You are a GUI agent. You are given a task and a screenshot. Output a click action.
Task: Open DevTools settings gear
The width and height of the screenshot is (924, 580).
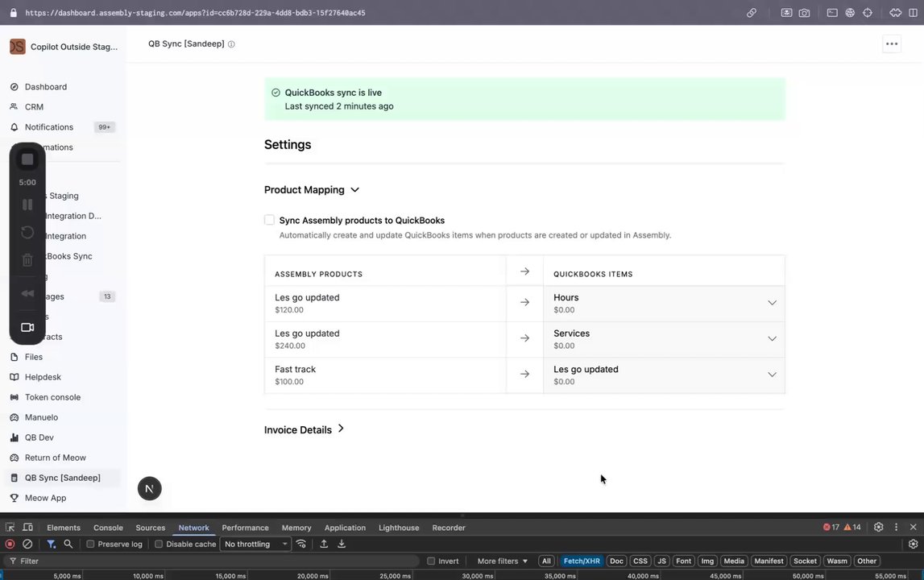point(879,528)
